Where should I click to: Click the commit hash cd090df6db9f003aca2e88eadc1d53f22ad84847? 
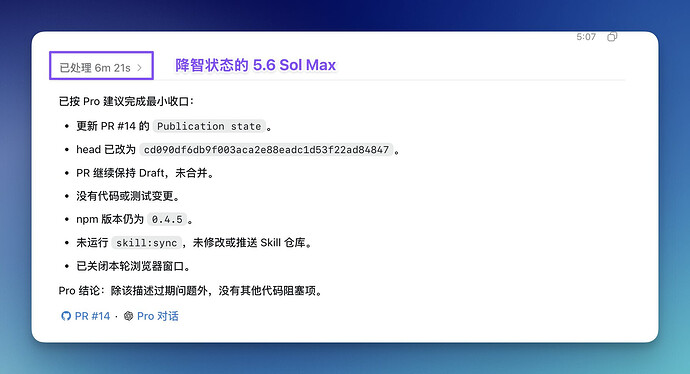[266, 150]
